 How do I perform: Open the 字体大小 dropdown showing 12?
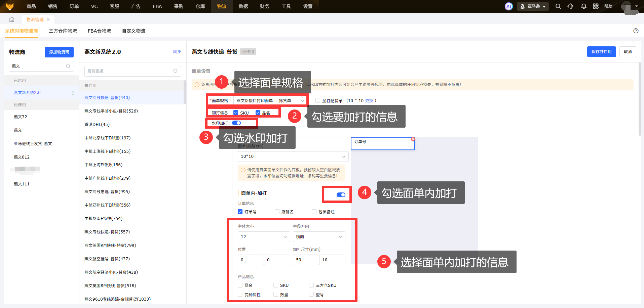pos(264,237)
